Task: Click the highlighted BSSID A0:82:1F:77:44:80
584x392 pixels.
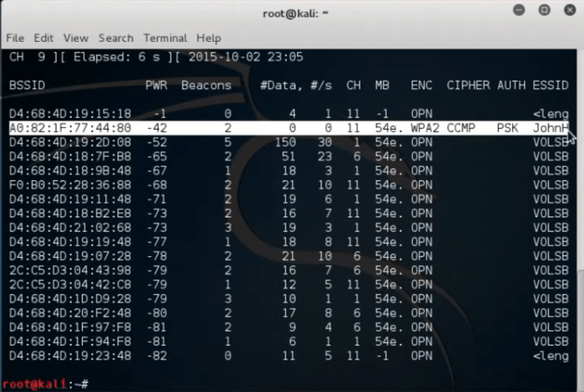Action: [x=70, y=128]
